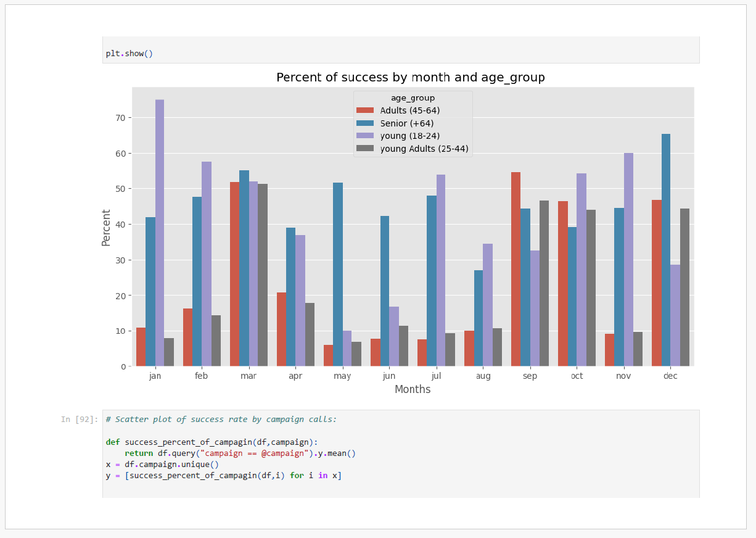Screen dimensions: 756x538
Task: Click the blue Senior (+64) legend swatch
Action: [x=365, y=123]
